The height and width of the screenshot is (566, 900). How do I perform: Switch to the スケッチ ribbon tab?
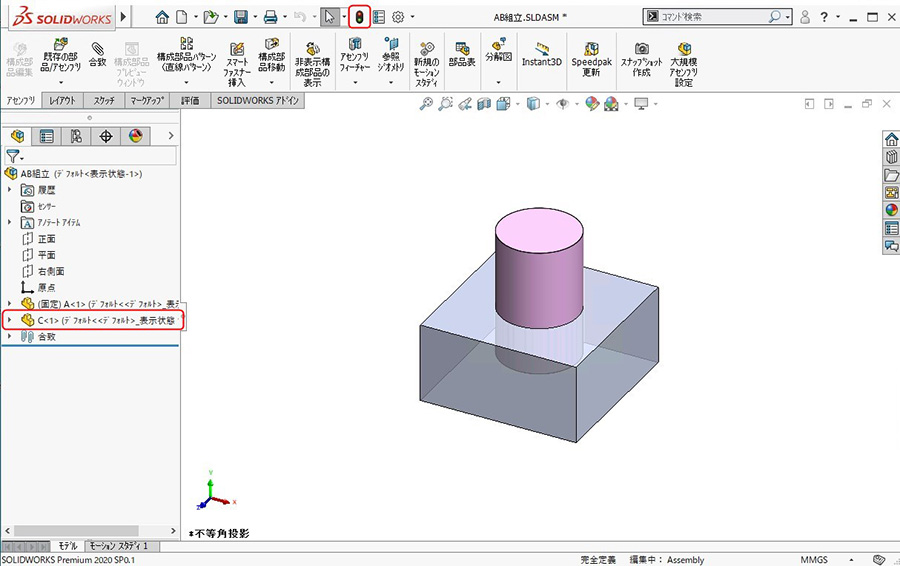(104, 101)
